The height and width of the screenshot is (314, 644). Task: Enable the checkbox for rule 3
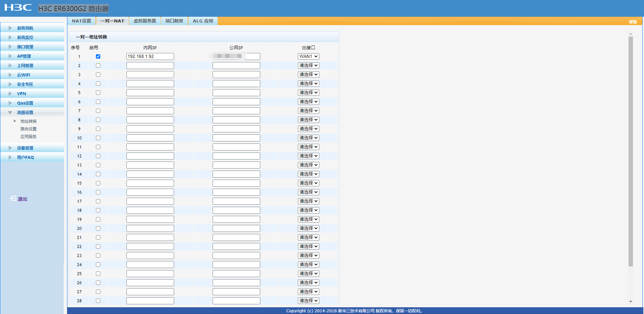(x=98, y=75)
